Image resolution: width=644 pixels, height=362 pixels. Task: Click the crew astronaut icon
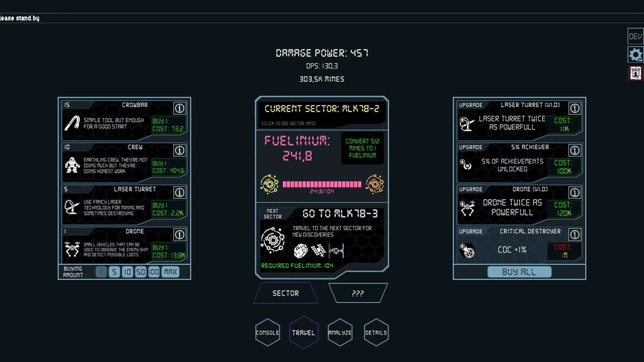72,165
